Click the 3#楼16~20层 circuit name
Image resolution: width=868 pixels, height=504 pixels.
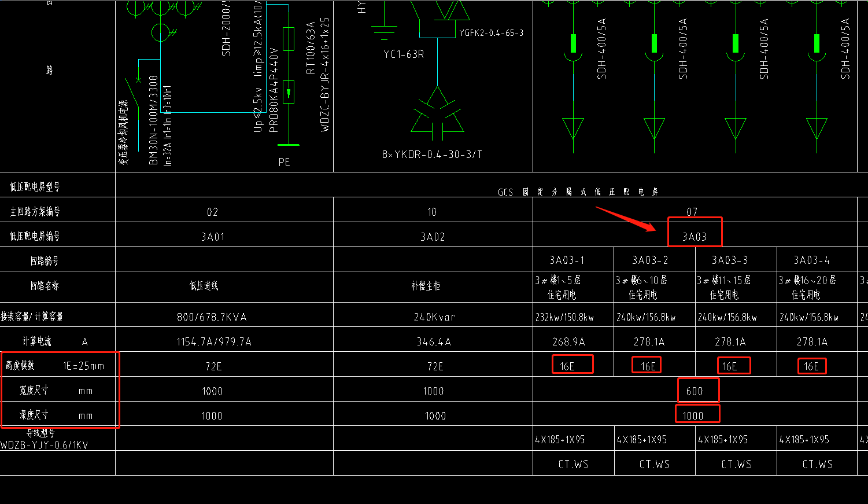(807, 280)
